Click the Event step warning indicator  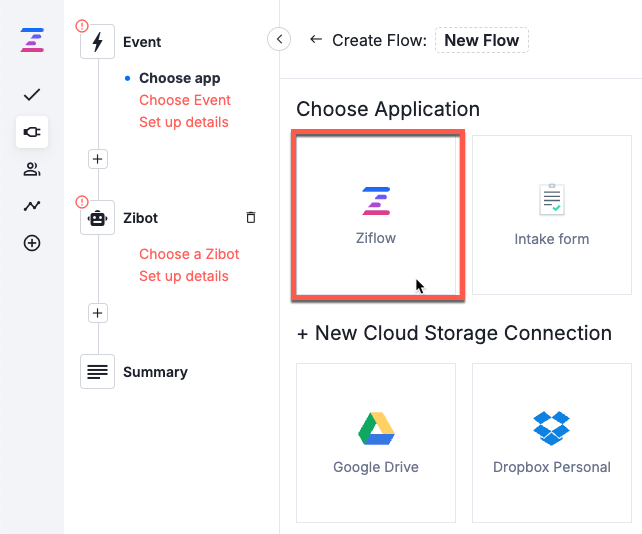point(82,26)
